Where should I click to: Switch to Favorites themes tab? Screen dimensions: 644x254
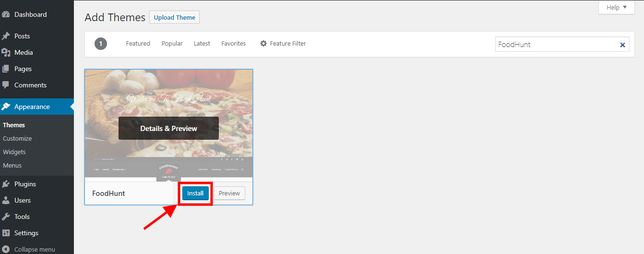point(234,43)
